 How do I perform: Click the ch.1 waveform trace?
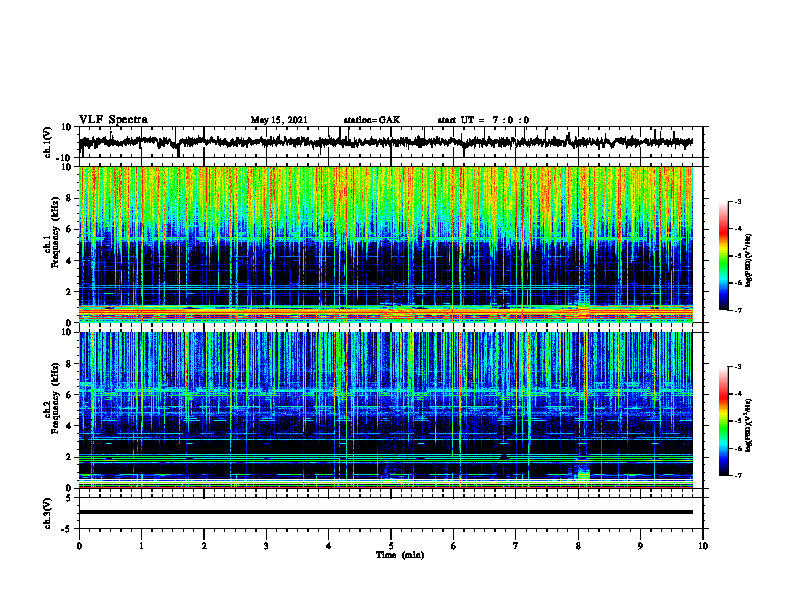(385, 142)
